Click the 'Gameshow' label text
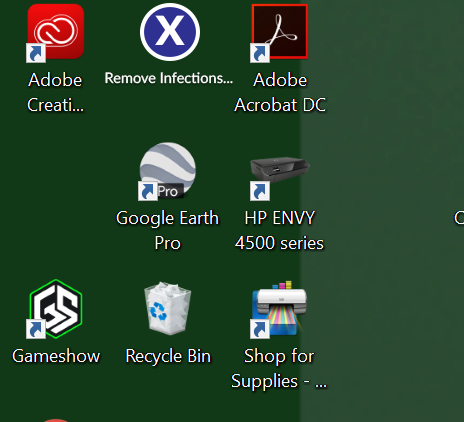Image resolution: width=464 pixels, height=422 pixels. pyautogui.click(x=56, y=356)
